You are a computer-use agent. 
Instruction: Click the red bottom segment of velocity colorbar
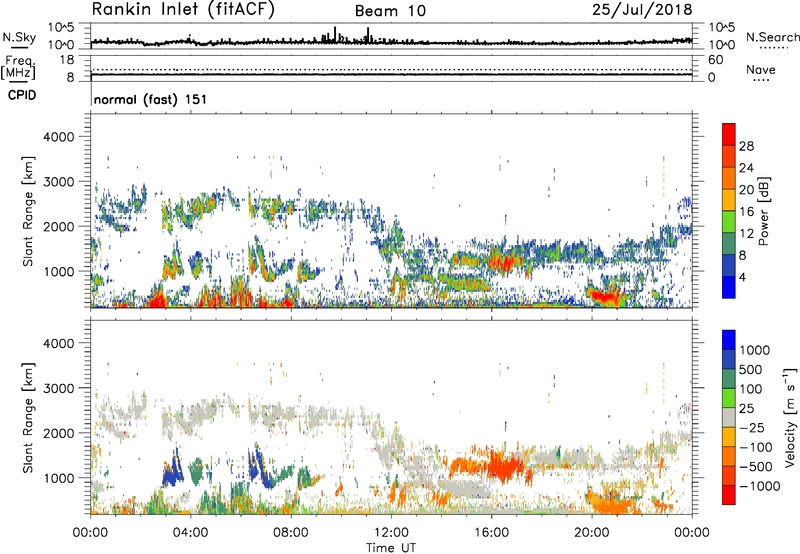pyautogui.click(x=729, y=495)
